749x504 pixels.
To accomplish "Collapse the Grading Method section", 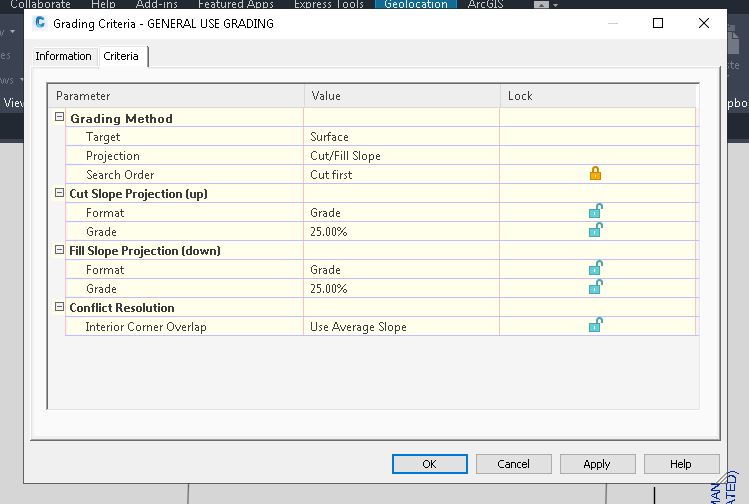I will pyautogui.click(x=60, y=118).
